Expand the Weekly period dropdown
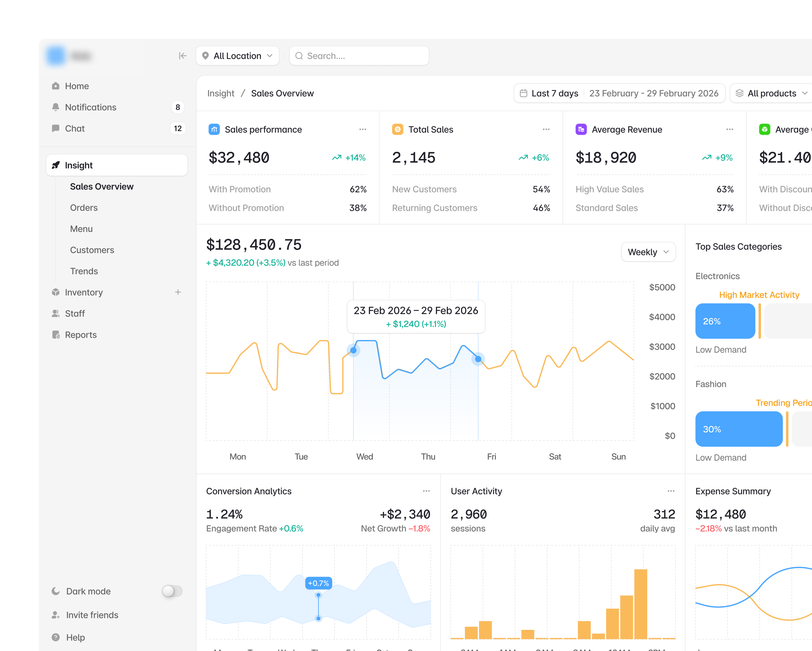 (x=648, y=252)
